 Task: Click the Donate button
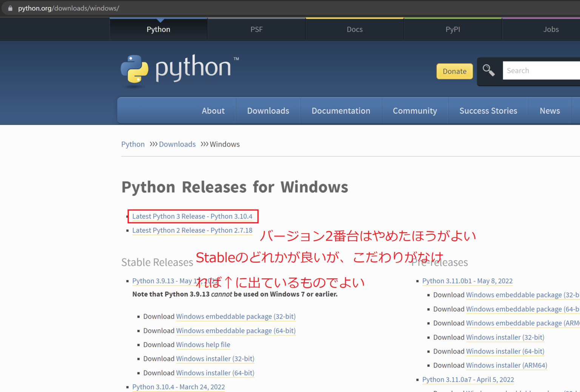click(x=454, y=71)
